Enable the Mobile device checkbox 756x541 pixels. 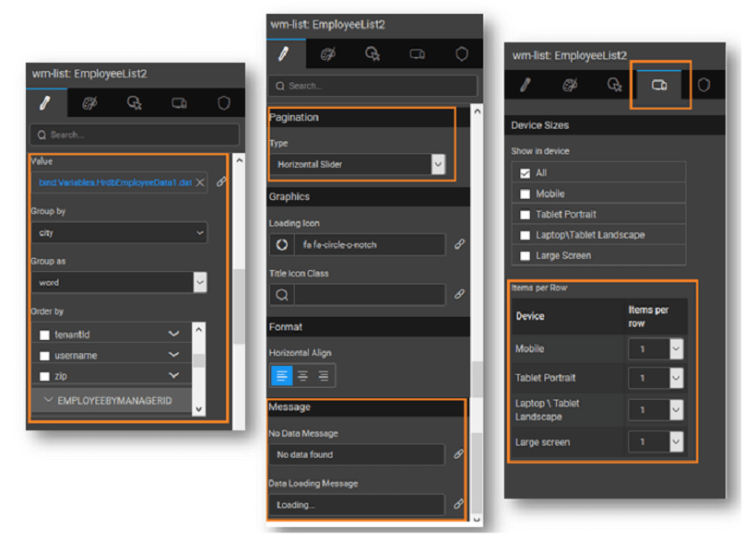click(x=525, y=194)
